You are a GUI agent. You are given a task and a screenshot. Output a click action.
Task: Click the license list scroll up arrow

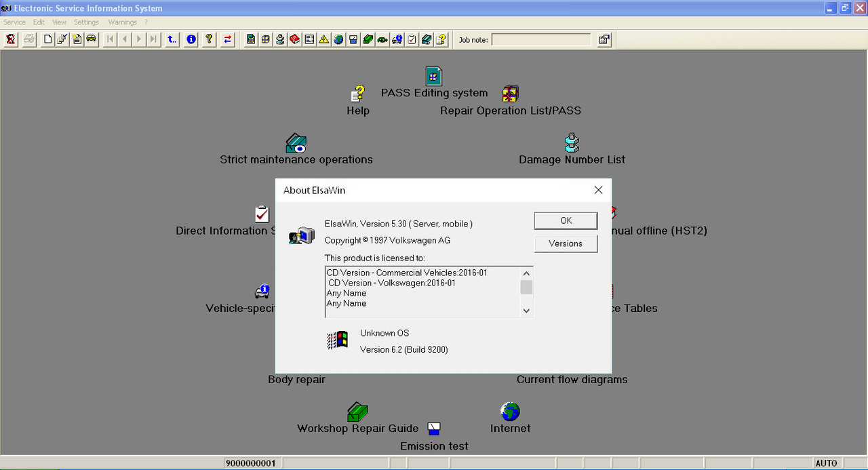(x=526, y=273)
